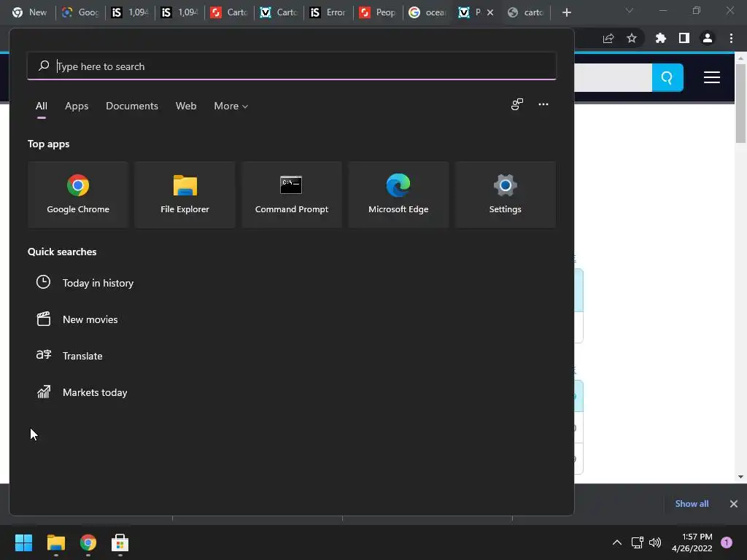This screenshot has height=560, width=747.
Task: Open File Explorer from Top apps
Action: pyautogui.click(x=185, y=195)
